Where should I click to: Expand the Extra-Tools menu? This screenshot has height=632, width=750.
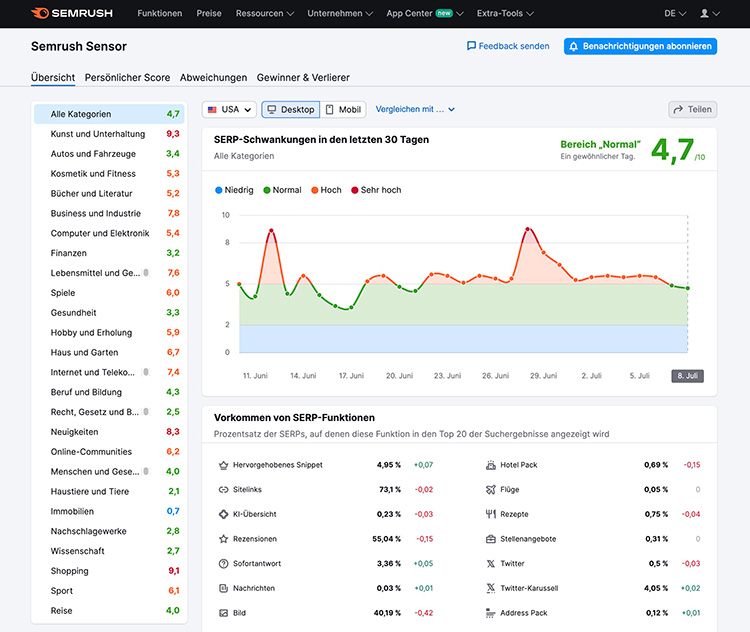point(505,13)
